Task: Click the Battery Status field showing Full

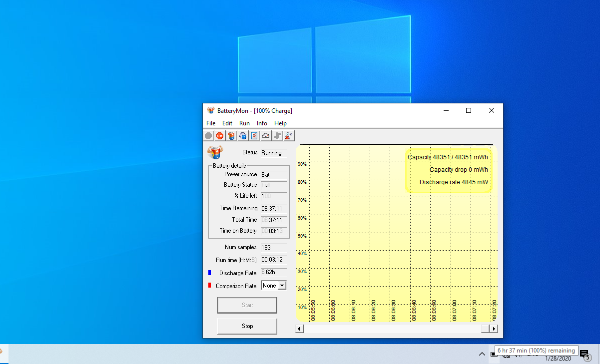Action: tap(274, 185)
